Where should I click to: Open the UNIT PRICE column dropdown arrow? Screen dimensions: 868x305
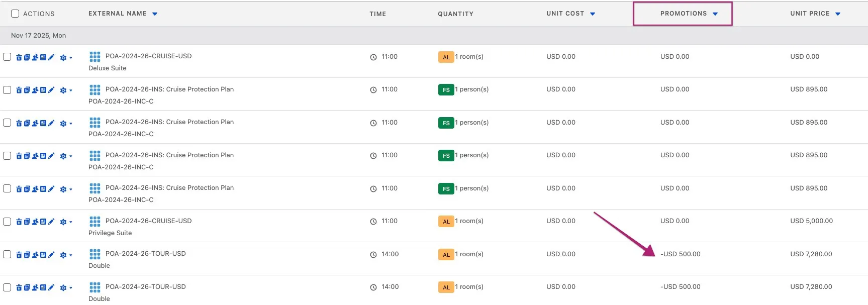[x=838, y=14]
